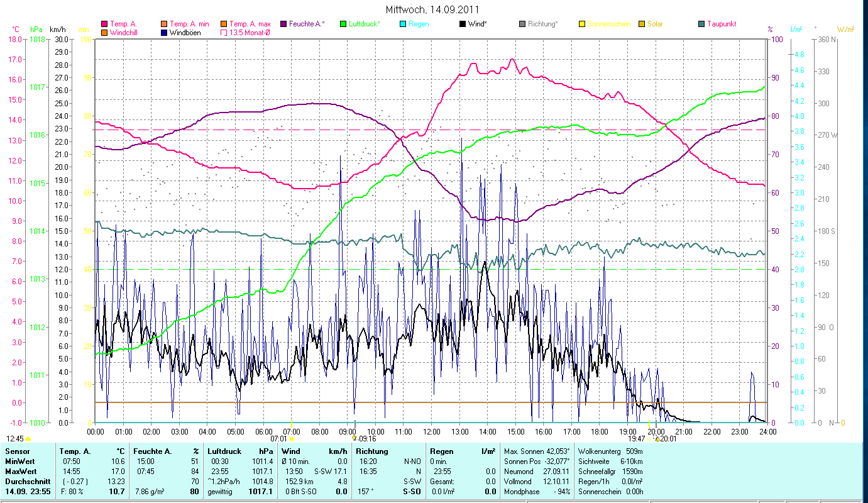Click the '°C' axis unit label
The image size is (868, 503).
click(16, 30)
